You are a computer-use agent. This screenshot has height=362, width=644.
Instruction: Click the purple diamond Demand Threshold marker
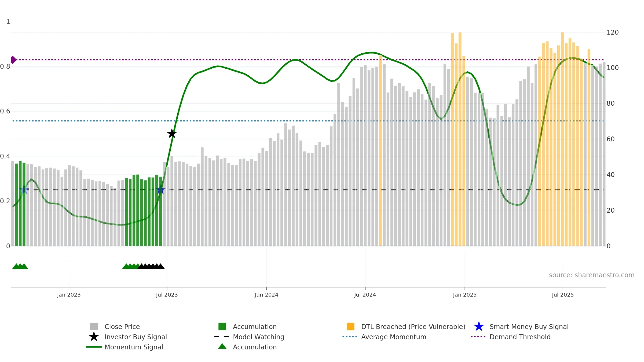point(13,60)
